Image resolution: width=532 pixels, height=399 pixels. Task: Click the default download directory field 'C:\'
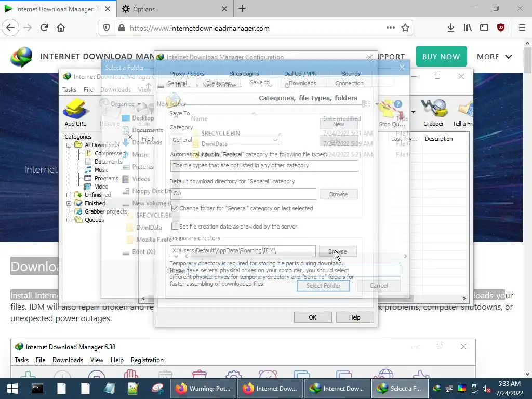[243, 194]
